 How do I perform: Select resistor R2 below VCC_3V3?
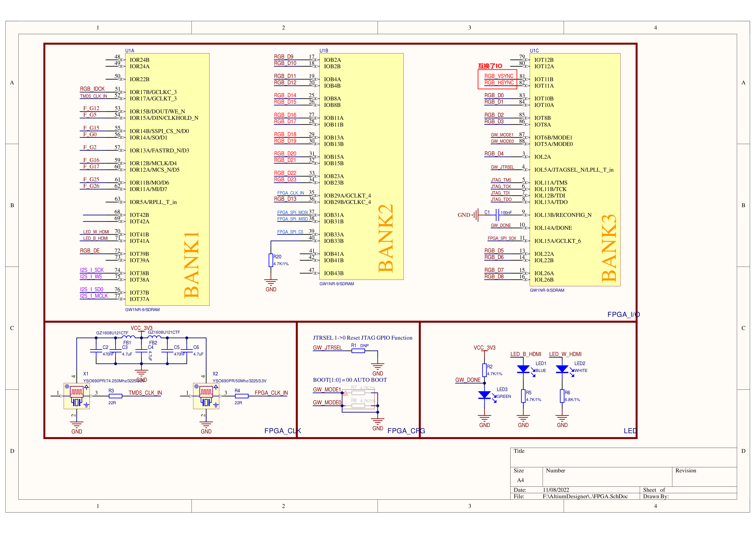tap(484, 370)
